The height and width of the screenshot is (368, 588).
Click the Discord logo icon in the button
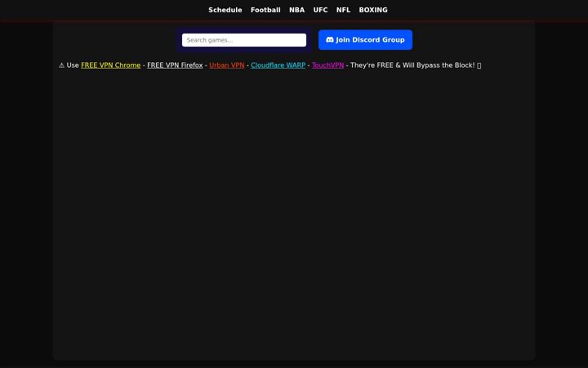pos(330,40)
